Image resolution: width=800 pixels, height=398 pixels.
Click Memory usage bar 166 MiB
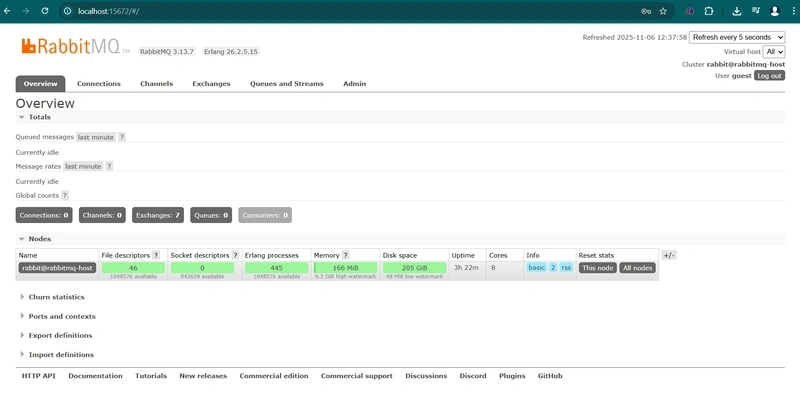pos(345,268)
